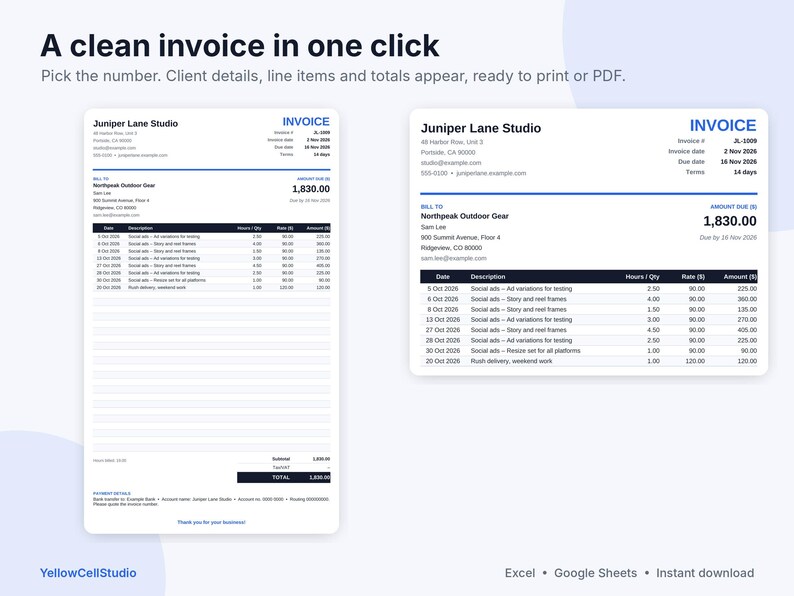Click the "Google Sheets" footer label
This screenshot has width=794, height=596.
click(596, 573)
